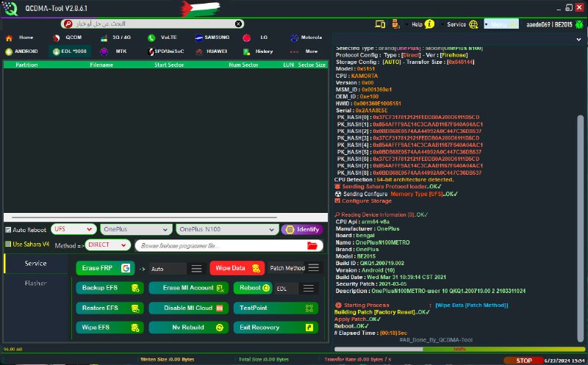Select the Service side tab
588x365 pixels.
35,264
